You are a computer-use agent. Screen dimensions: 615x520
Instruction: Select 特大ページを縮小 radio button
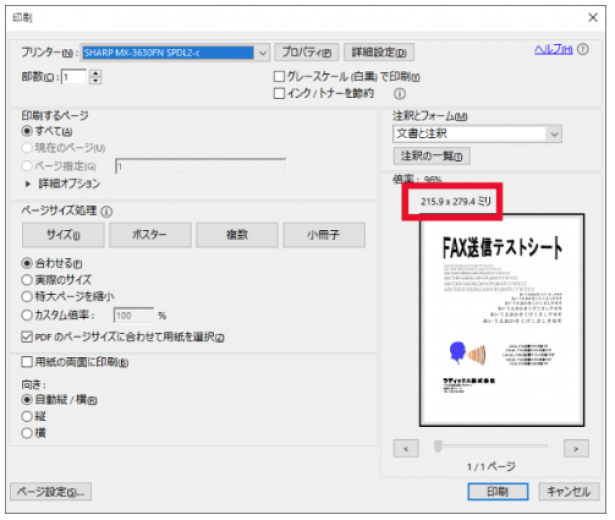(27, 296)
